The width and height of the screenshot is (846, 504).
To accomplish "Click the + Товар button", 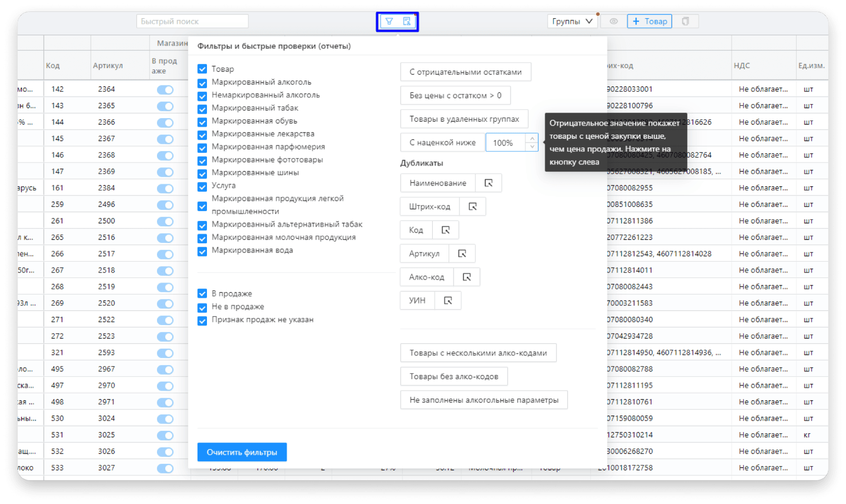I will pos(649,21).
